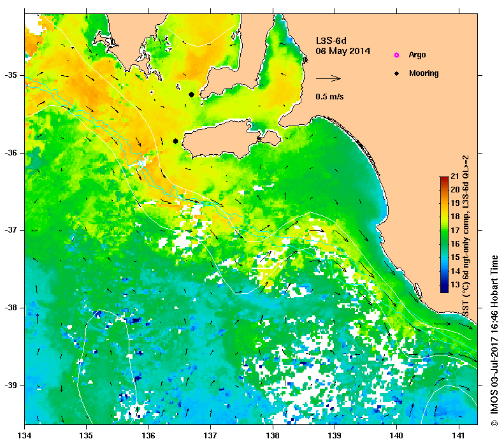
Task: Click the black Mooring legend dot
Action: [397, 73]
